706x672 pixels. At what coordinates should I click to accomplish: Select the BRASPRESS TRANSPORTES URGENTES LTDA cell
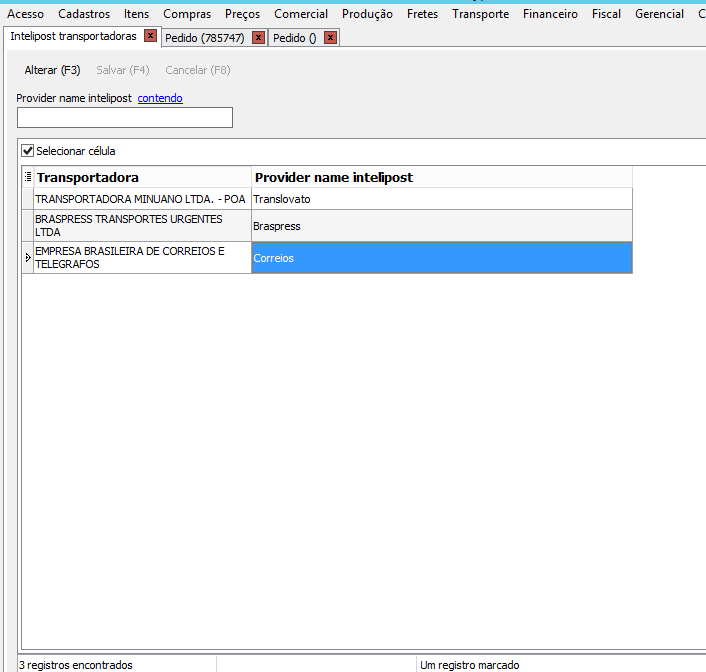[x=142, y=226]
